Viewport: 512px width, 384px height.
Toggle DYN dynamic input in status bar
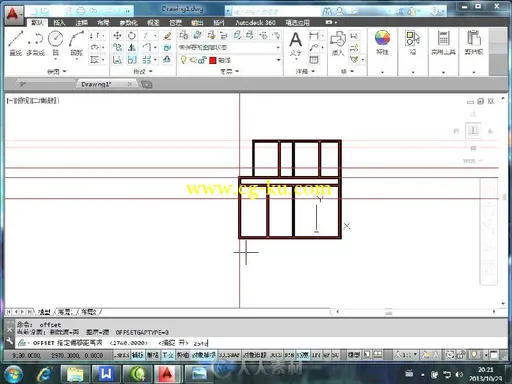(290, 355)
